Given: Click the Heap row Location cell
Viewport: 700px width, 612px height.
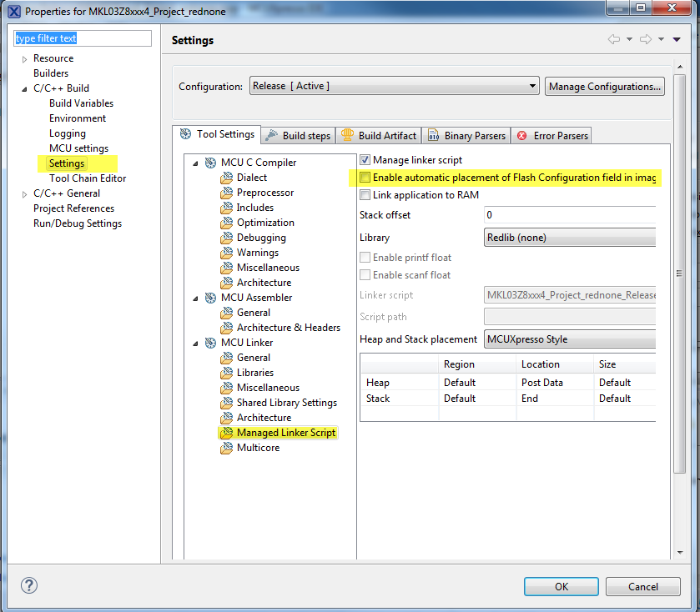Looking at the screenshot, I should tap(555, 382).
